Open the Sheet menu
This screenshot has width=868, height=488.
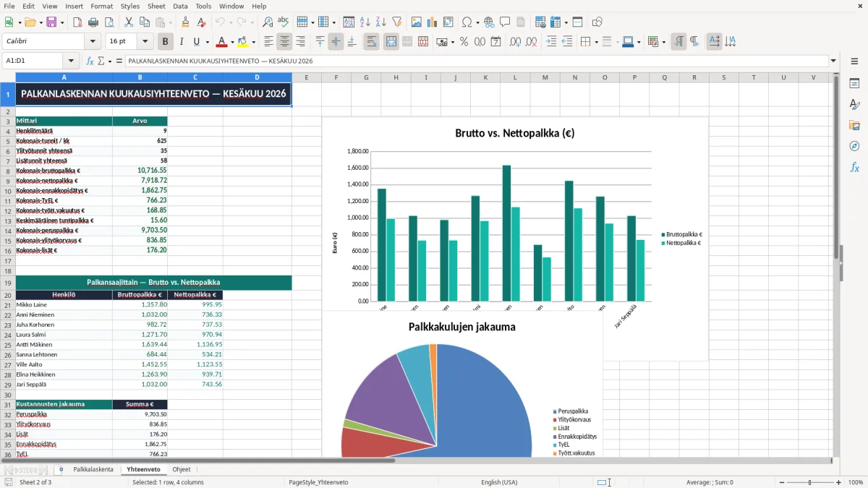156,6
